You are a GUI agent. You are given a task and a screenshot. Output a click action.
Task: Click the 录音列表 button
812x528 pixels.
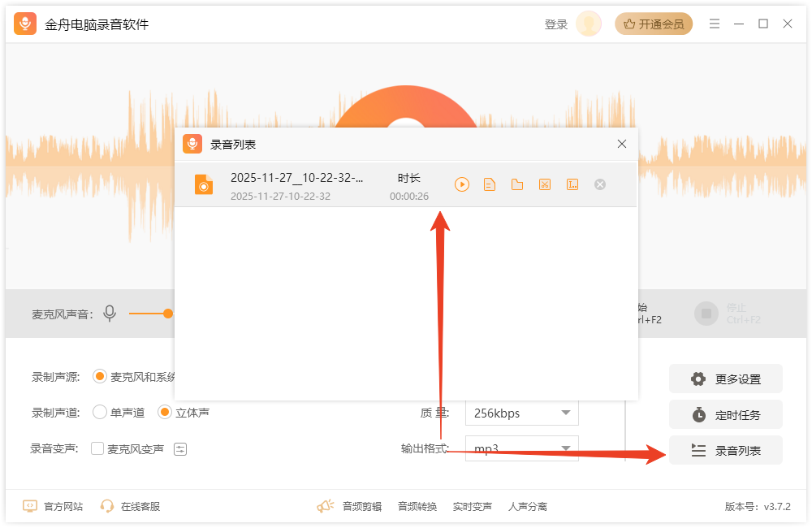click(725, 450)
